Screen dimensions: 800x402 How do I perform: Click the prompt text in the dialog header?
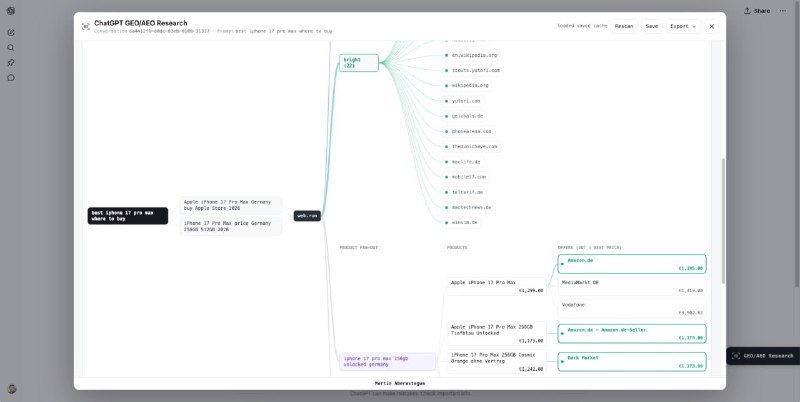(x=283, y=31)
